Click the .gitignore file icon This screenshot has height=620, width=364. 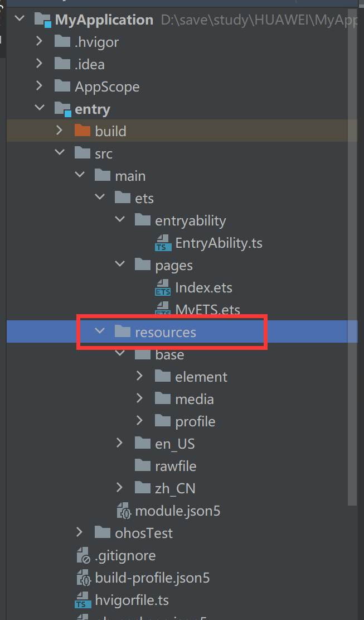click(x=84, y=556)
